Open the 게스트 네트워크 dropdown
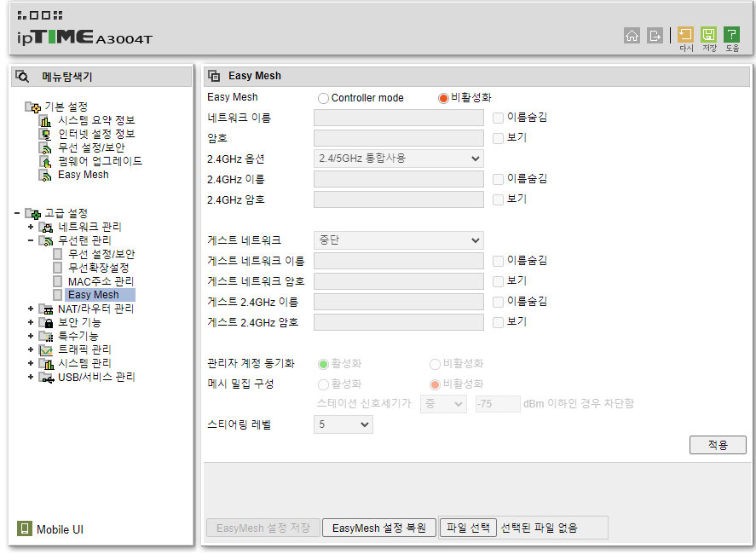 [398, 240]
